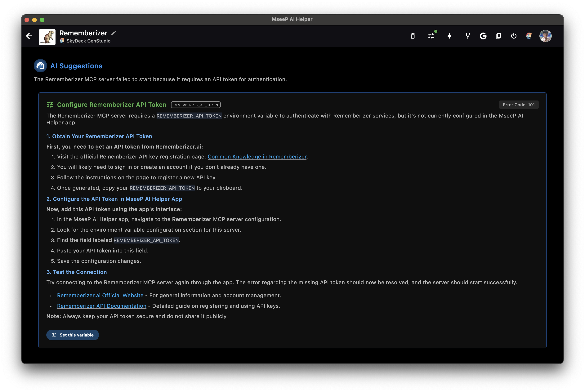Open Rememberizer API Documentation link
The width and height of the screenshot is (585, 392).
(x=101, y=306)
